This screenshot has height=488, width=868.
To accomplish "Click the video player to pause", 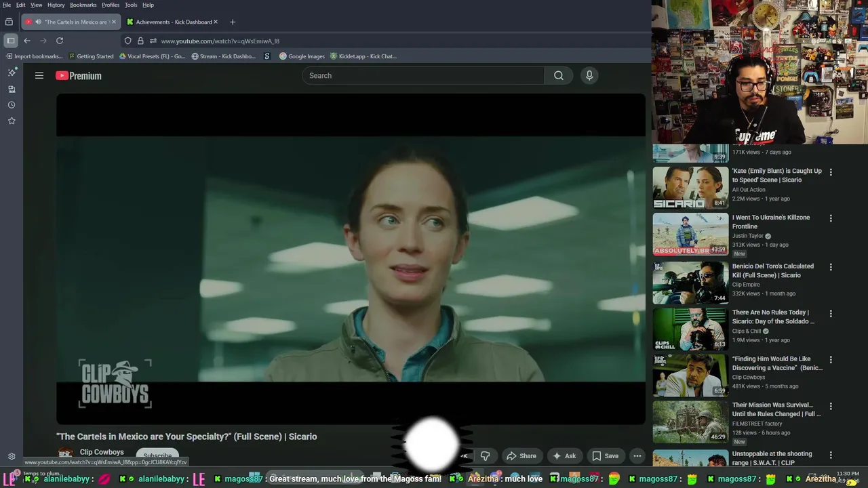I will [x=351, y=259].
